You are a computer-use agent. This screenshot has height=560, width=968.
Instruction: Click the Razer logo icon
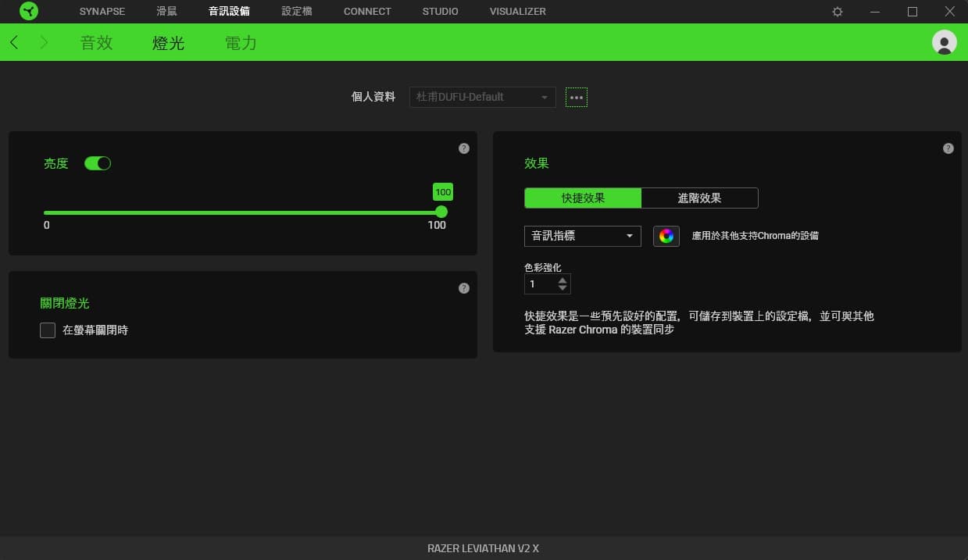[28, 12]
